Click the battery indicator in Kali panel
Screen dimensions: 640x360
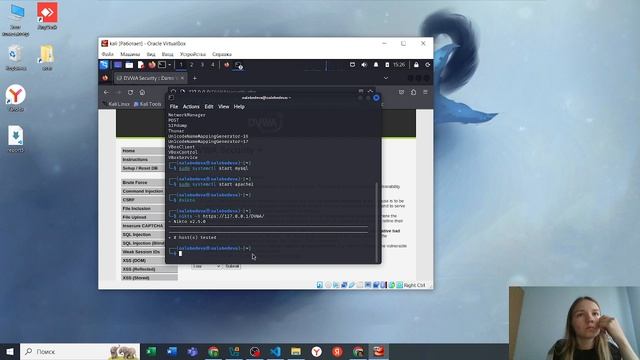387,65
